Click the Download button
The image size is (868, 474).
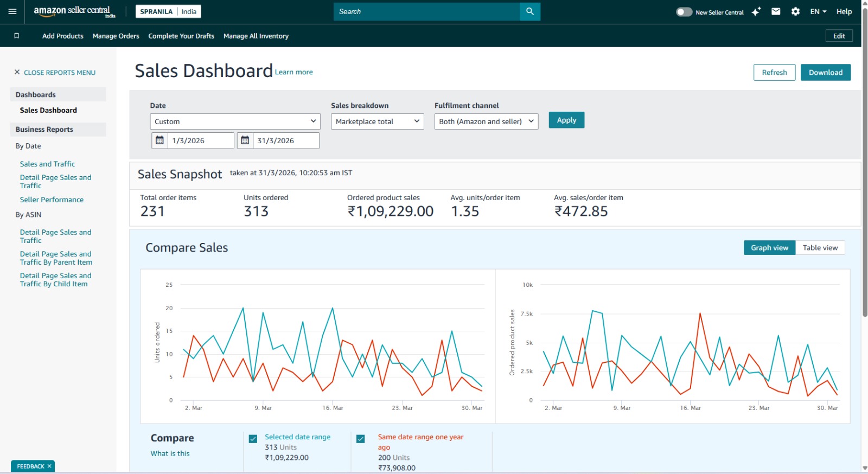(x=825, y=72)
